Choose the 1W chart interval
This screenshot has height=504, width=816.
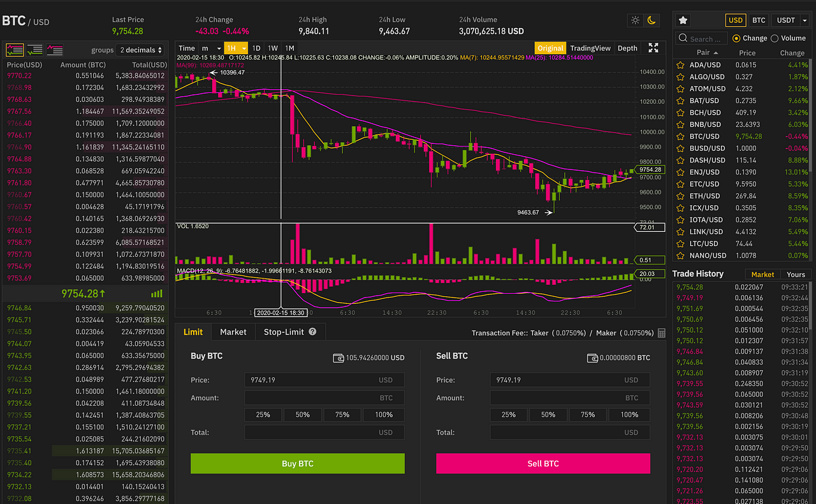(273, 48)
